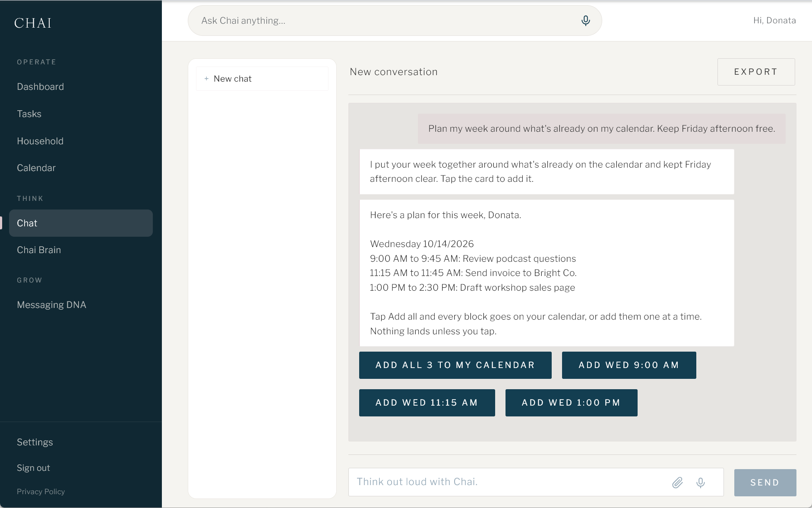This screenshot has width=812, height=508.
Task: Add all 3 to my calendar
Action: [455, 365]
